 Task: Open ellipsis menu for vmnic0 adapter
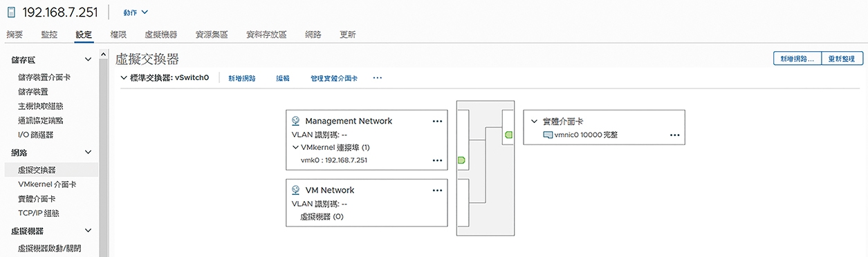click(x=675, y=135)
